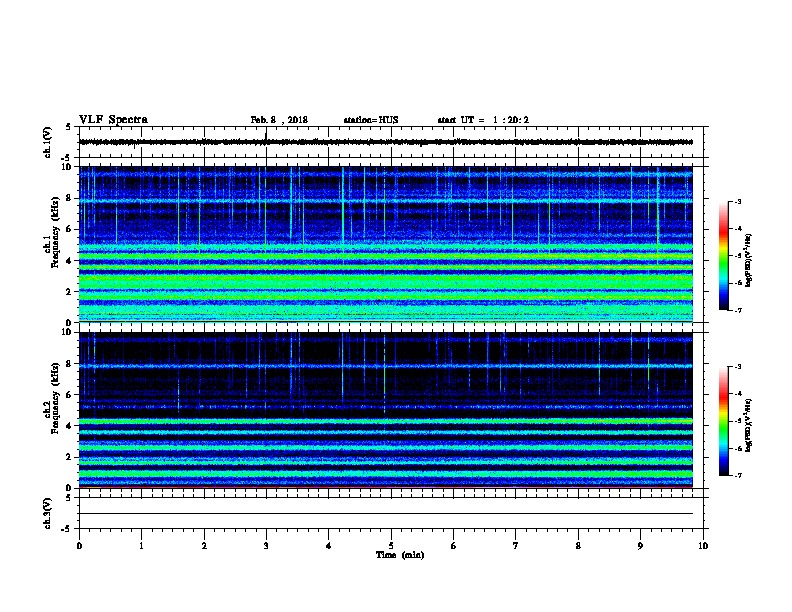Click the "Time (min)" x-axis label

click(x=400, y=555)
